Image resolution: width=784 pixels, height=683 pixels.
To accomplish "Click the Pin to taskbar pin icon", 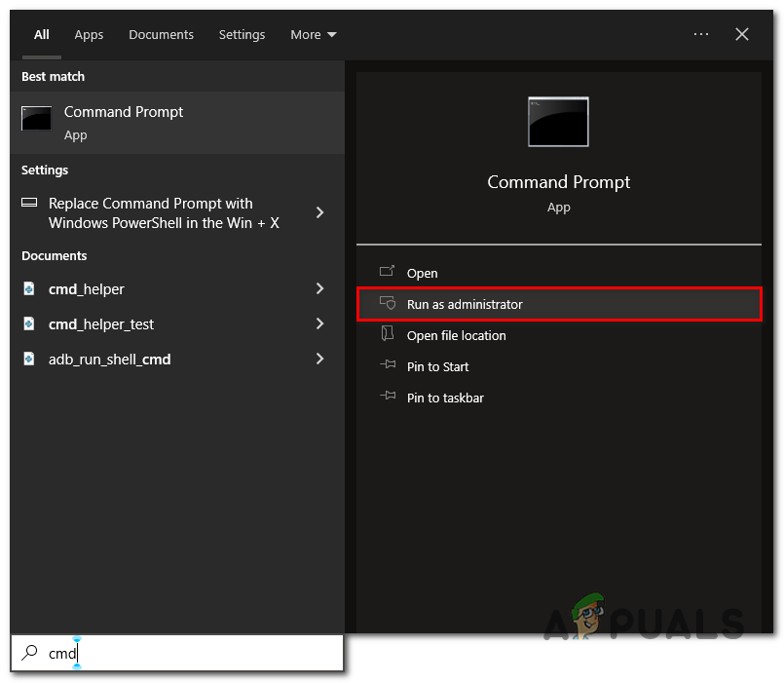I will click(388, 396).
